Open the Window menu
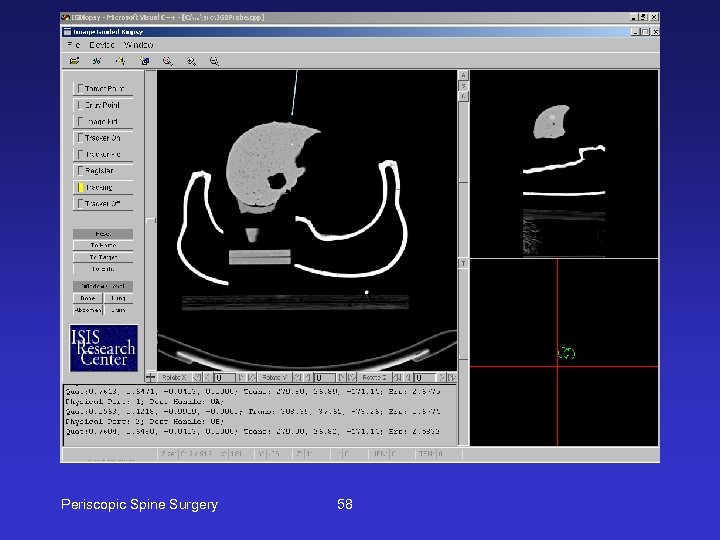The height and width of the screenshot is (540, 720). (140, 45)
